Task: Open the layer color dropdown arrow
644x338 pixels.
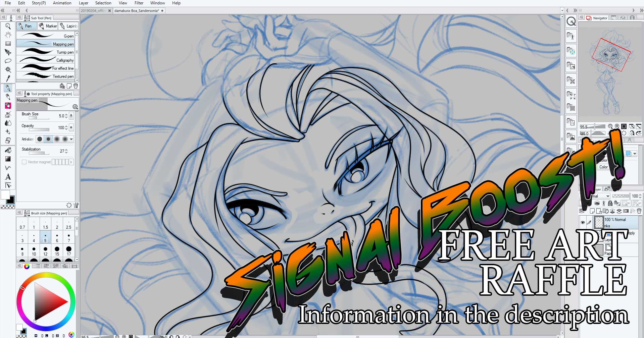Action: (635, 154)
